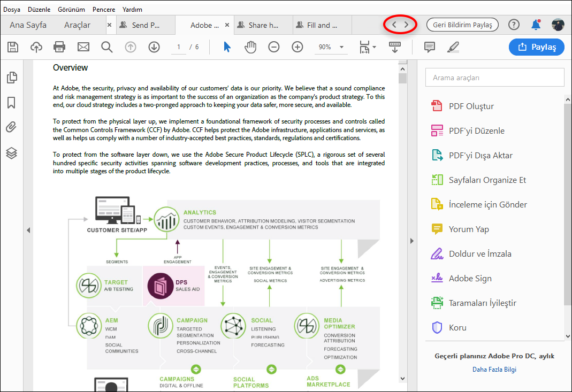Click the blue Paylaş button

tap(537, 47)
